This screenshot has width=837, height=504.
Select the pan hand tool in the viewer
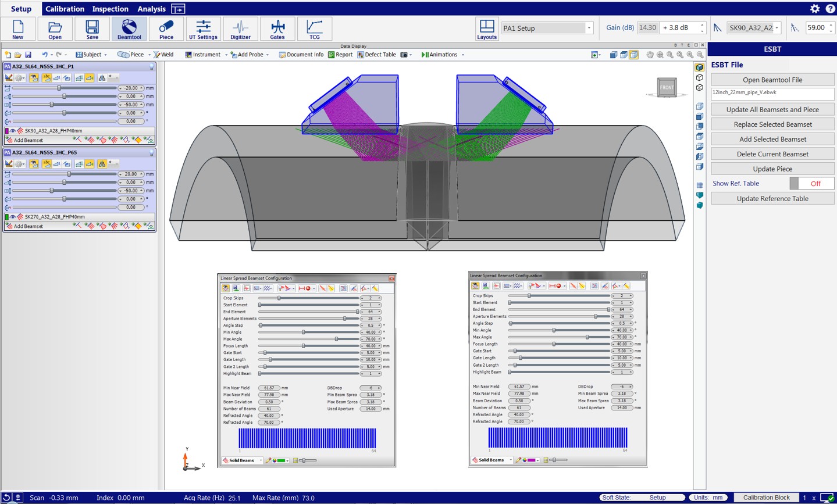pos(650,55)
